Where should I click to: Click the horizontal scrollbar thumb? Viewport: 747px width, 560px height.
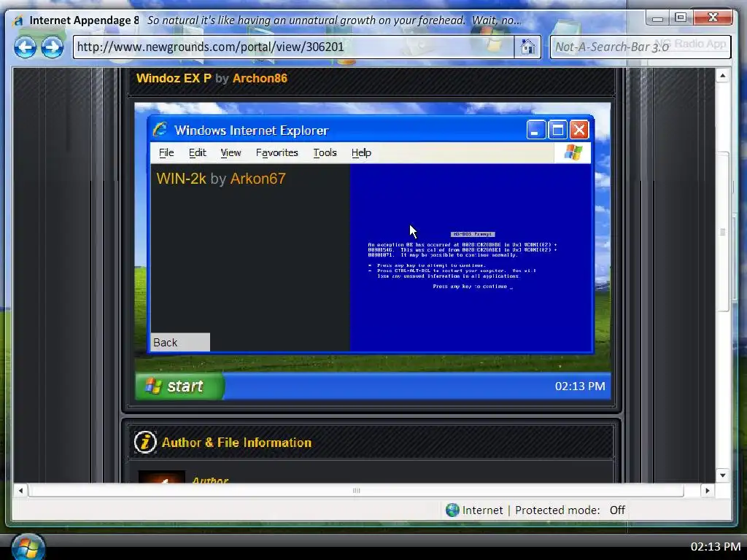pyautogui.click(x=356, y=491)
